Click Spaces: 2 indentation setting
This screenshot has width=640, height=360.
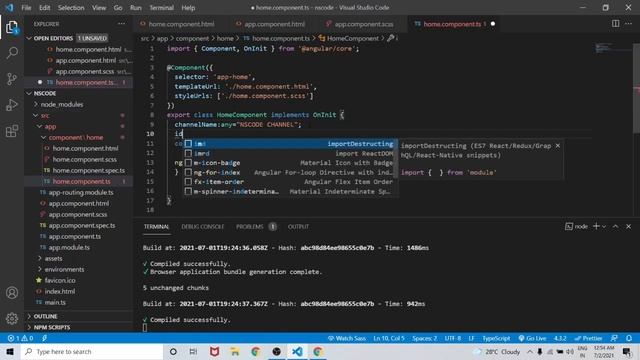click(424, 338)
